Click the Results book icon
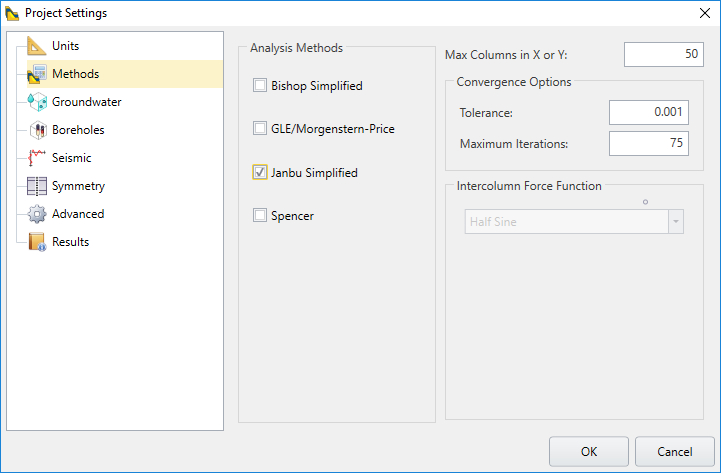The width and height of the screenshot is (721, 473). coord(37,242)
